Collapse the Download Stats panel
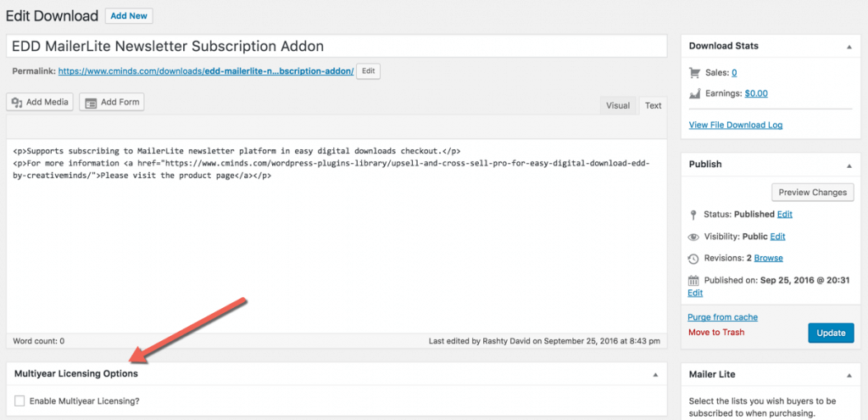This screenshot has width=868, height=420. click(x=849, y=46)
